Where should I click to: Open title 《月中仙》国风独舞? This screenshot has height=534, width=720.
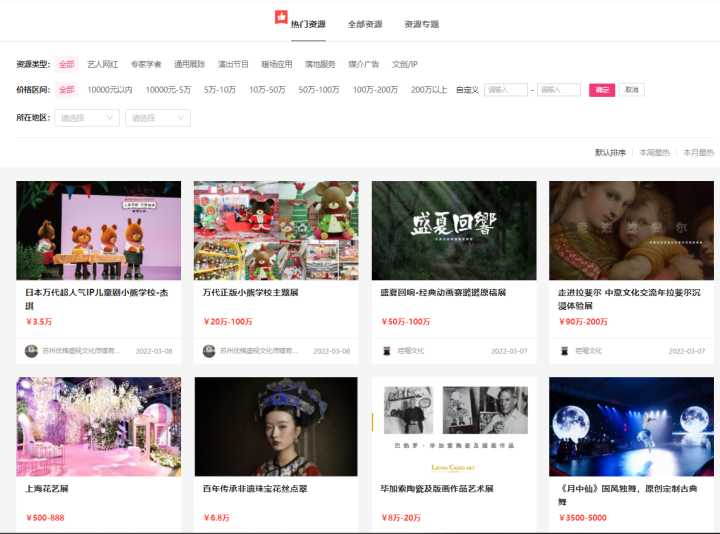coord(628,495)
